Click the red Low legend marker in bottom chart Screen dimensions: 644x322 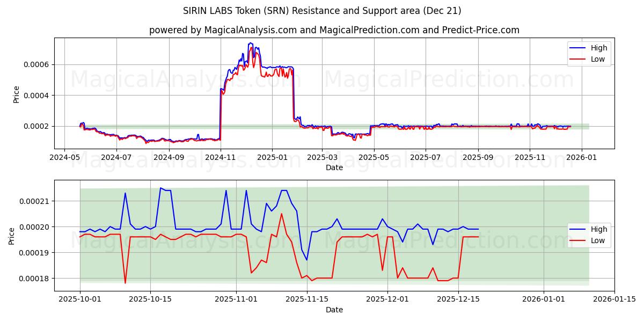point(577,240)
